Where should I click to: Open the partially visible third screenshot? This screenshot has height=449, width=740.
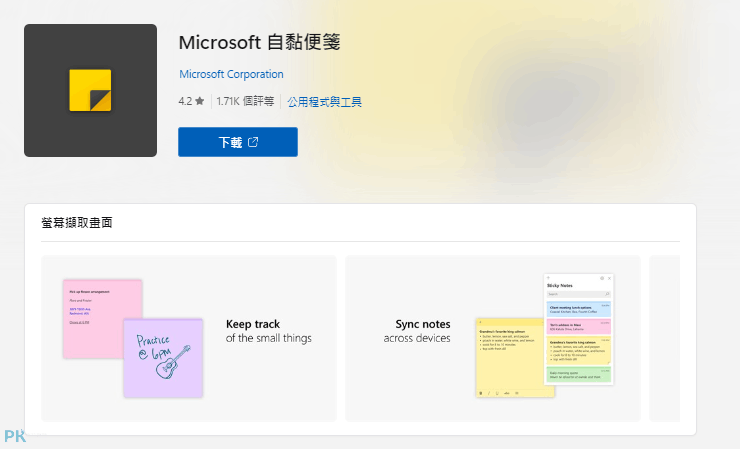[664, 338]
